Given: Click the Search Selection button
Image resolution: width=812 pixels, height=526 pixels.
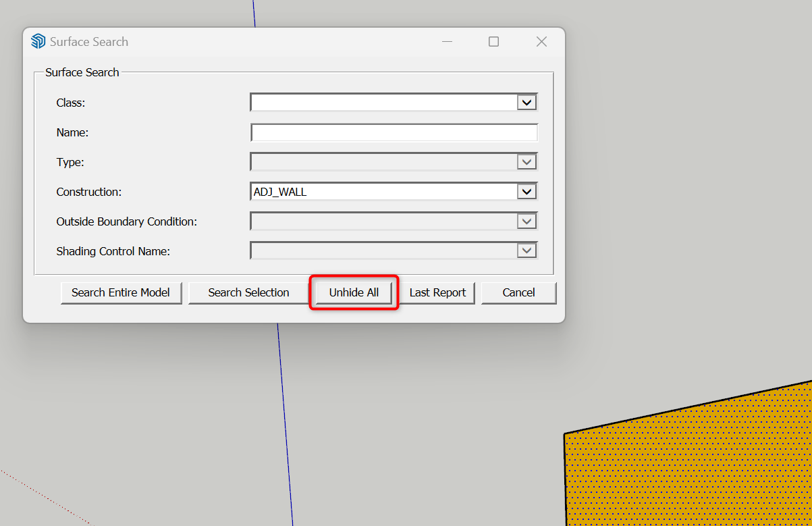Looking at the screenshot, I should tap(248, 293).
